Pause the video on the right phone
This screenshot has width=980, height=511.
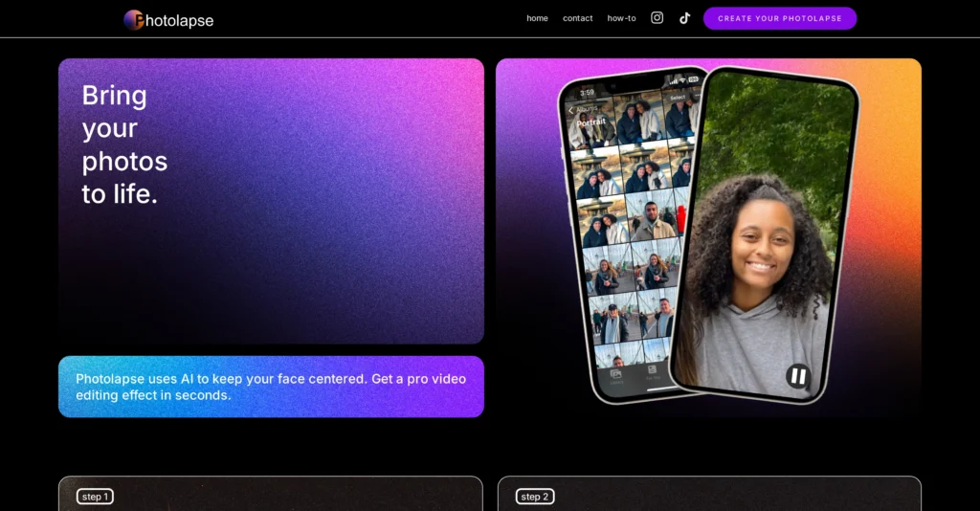797,376
